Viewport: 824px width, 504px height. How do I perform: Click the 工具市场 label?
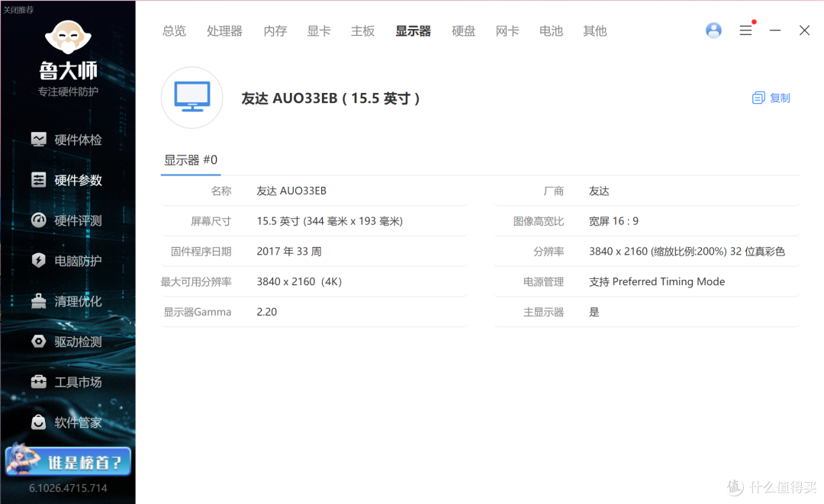(x=78, y=382)
